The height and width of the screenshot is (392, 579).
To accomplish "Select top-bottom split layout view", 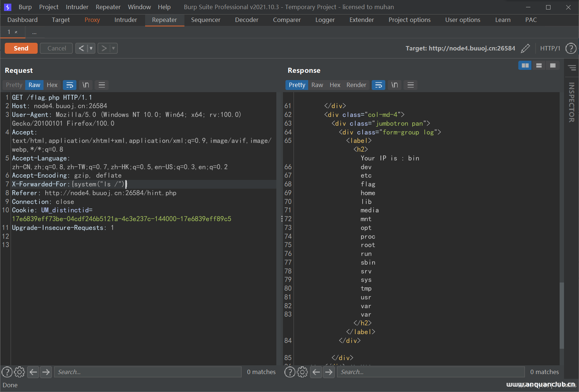I will [539, 65].
